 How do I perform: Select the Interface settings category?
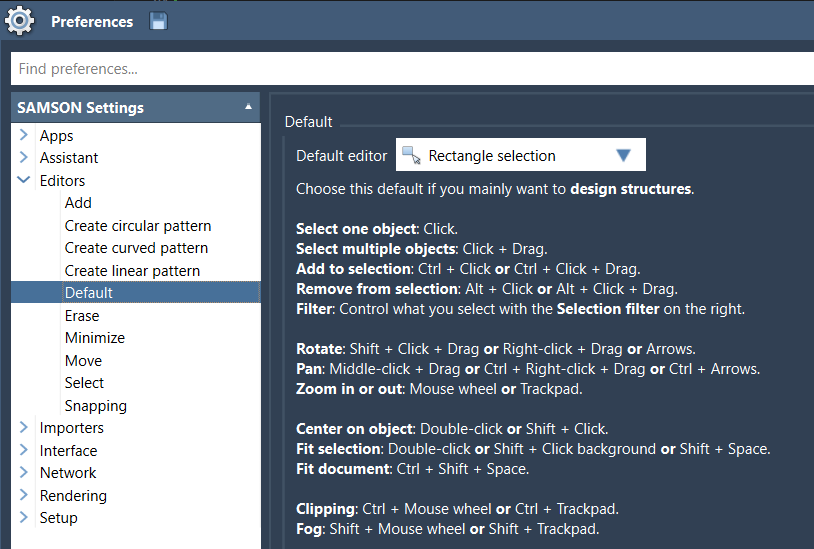pyautogui.click(x=69, y=451)
